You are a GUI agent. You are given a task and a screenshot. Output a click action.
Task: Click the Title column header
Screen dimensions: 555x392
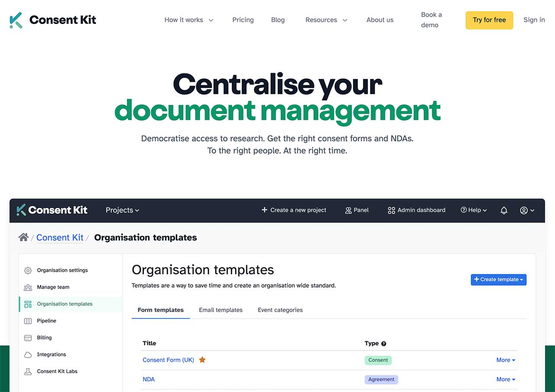(149, 344)
